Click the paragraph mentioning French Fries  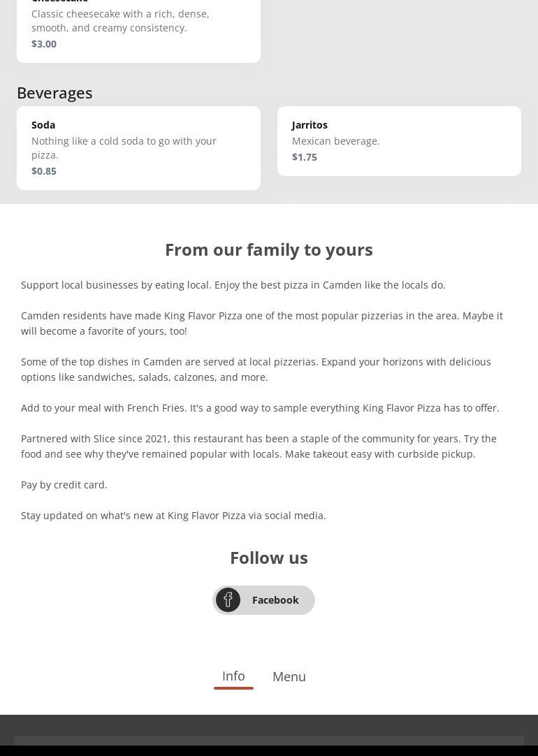click(260, 408)
